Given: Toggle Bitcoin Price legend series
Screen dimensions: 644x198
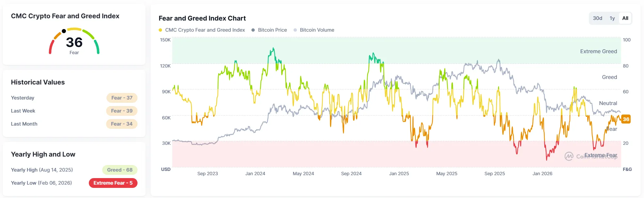Looking at the screenshot, I should coord(269,30).
